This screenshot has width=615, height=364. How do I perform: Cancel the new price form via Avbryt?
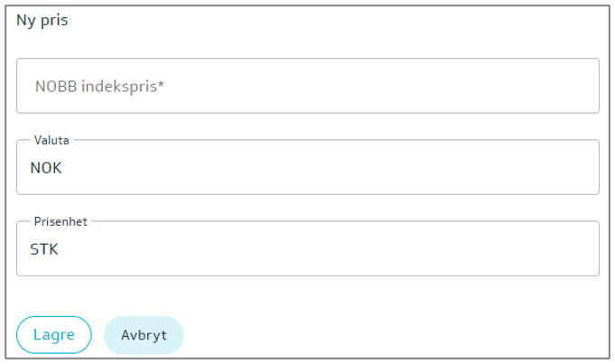click(x=144, y=334)
